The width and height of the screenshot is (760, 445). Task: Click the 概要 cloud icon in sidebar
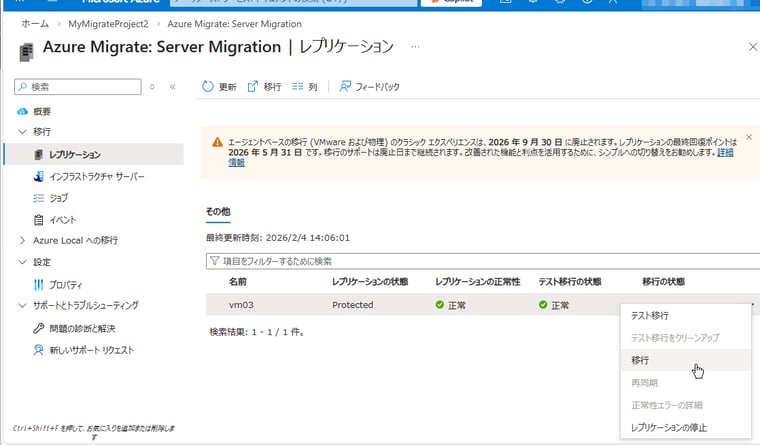[22, 111]
